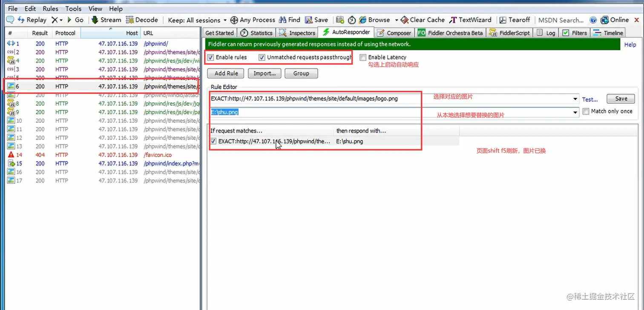Image resolution: width=644 pixels, height=310 pixels.
Task: Open the Fiddler Orchestra Beta tab
Action: coord(451,33)
